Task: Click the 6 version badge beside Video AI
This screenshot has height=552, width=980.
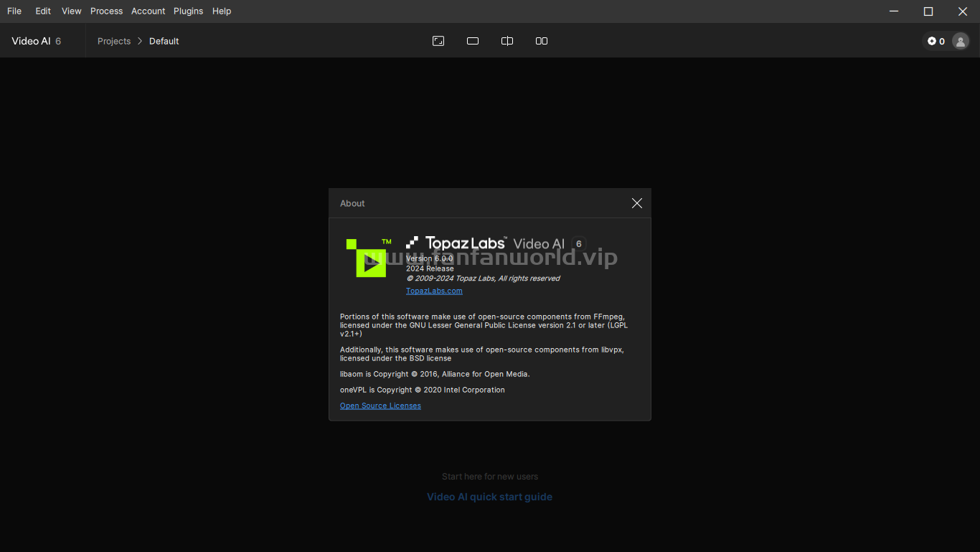Action: pyautogui.click(x=579, y=243)
